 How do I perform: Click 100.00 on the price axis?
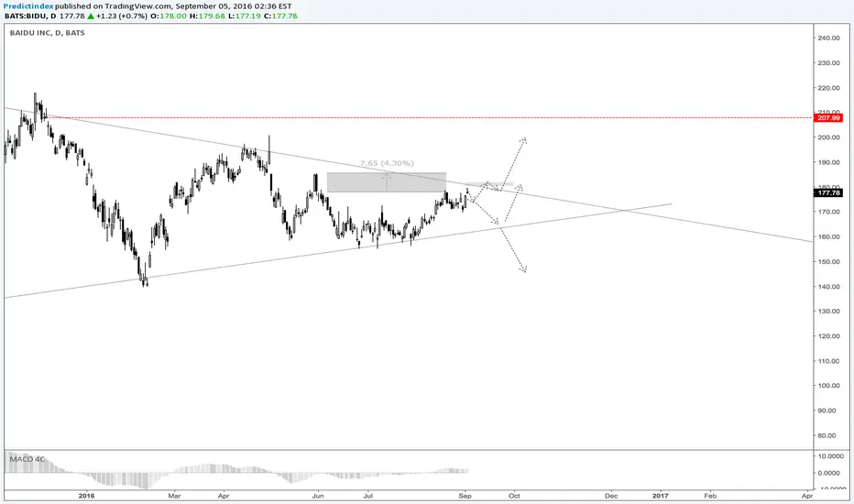pos(828,386)
